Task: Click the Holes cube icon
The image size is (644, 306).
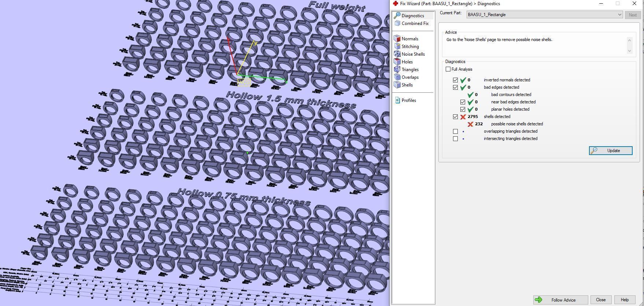Action: (397, 62)
